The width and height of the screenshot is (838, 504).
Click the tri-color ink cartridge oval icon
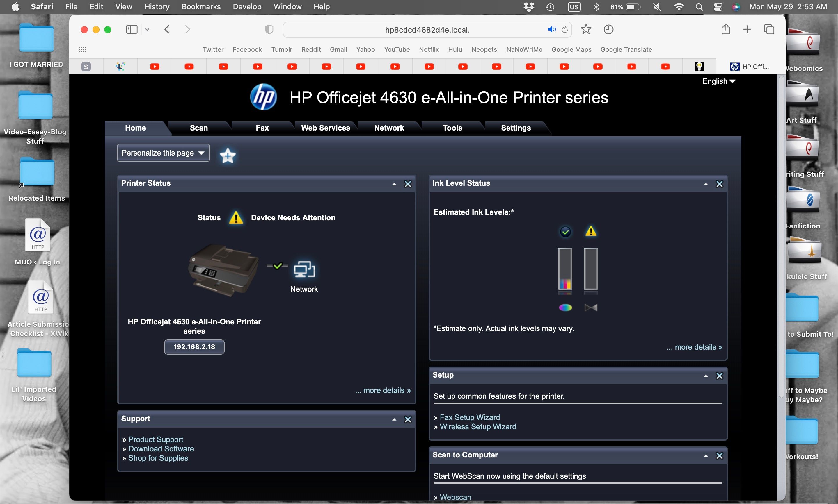[565, 308]
